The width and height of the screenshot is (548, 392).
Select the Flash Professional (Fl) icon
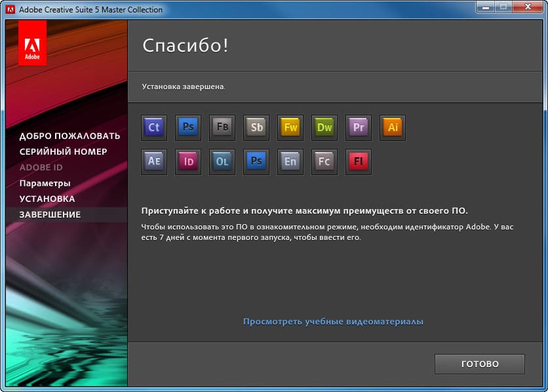(x=359, y=161)
